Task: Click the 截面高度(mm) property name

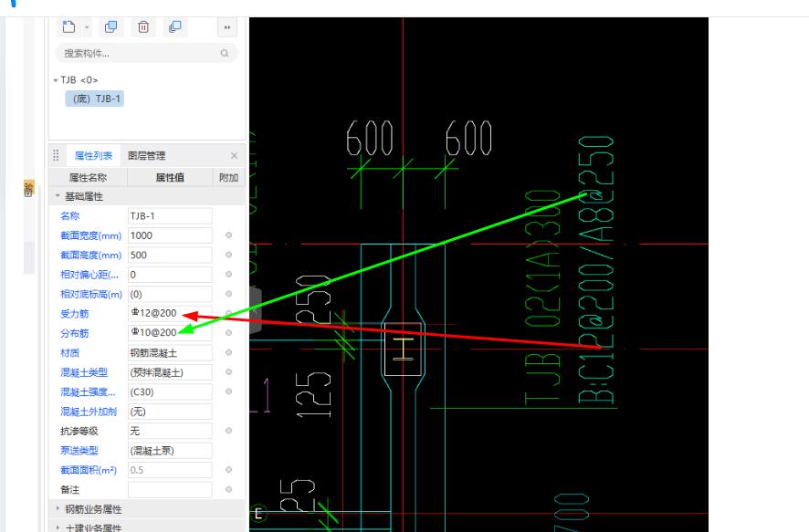Action: coord(90,256)
